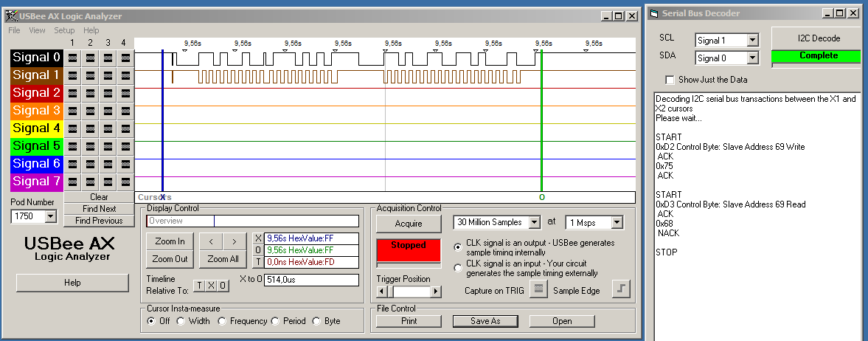Select Insta-measure Byte option

point(316,321)
